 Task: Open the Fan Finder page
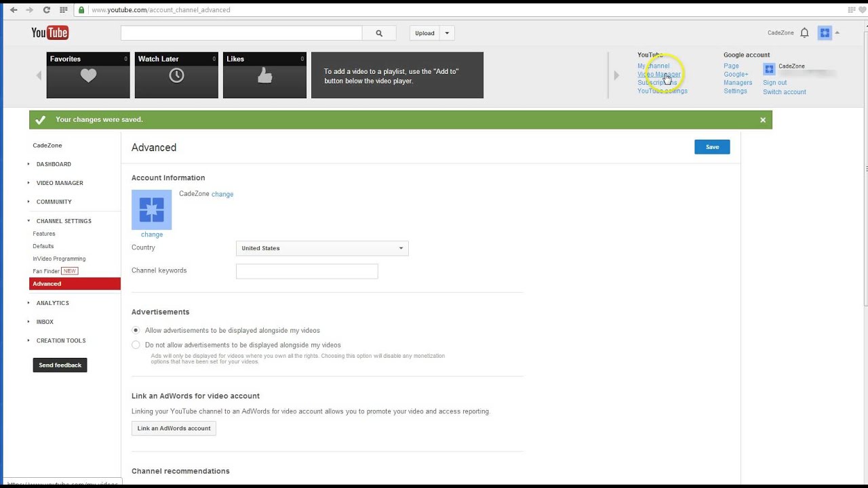pos(46,271)
